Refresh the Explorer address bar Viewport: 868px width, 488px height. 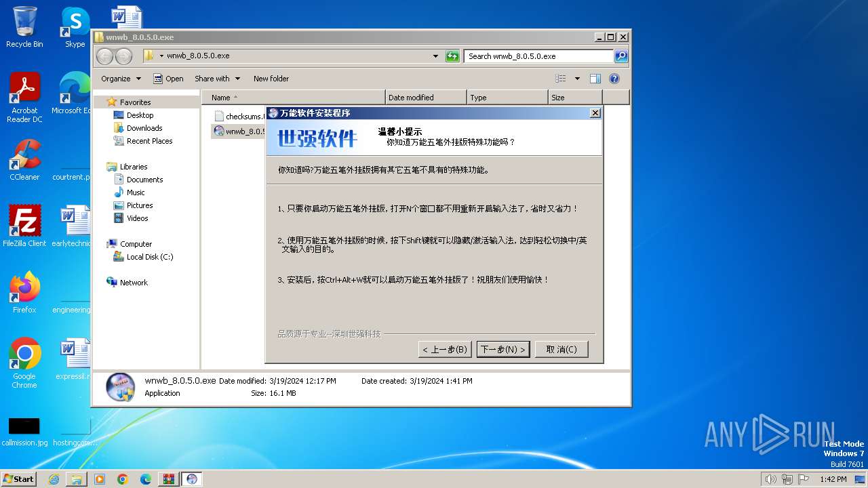[x=452, y=56]
